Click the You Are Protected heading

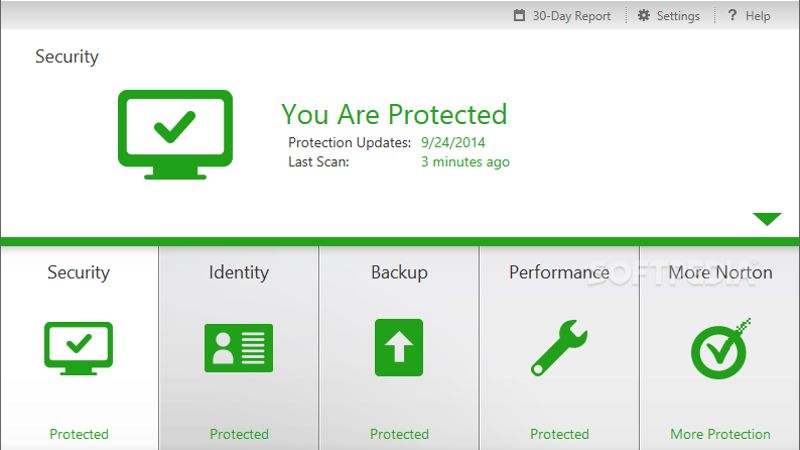[394, 114]
